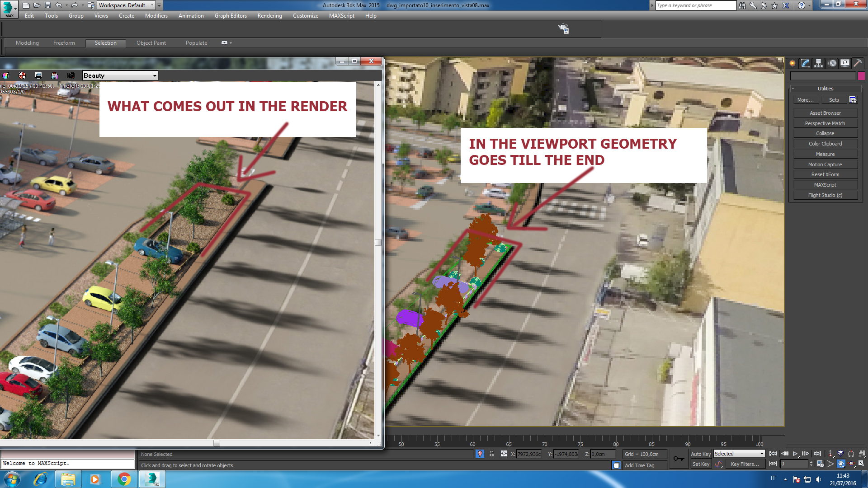Image resolution: width=868 pixels, height=488 pixels.
Task: Open the Hierarchy command panel tab
Action: tap(818, 63)
